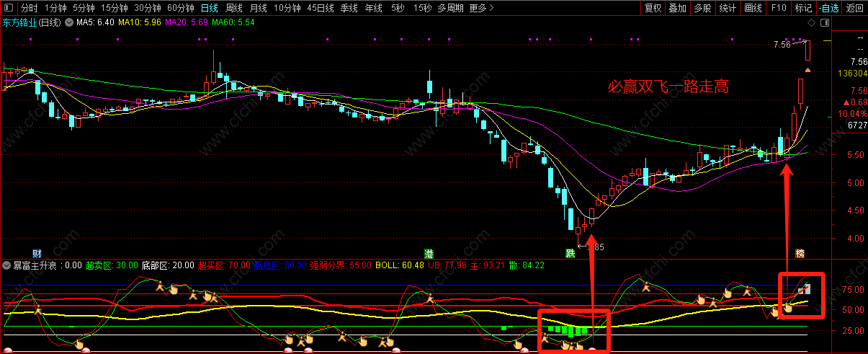Toggle -自选 watchlist removal
The height and width of the screenshot is (354, 868).
click(828, 9)
